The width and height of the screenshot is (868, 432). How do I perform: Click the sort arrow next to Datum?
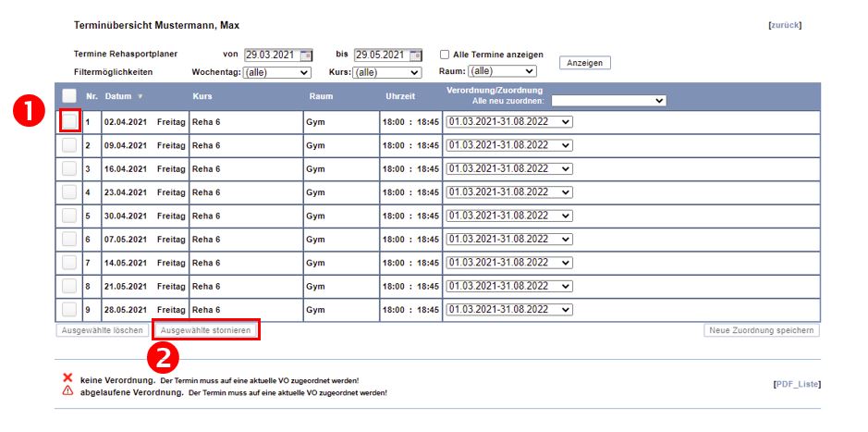coord(141,96)
